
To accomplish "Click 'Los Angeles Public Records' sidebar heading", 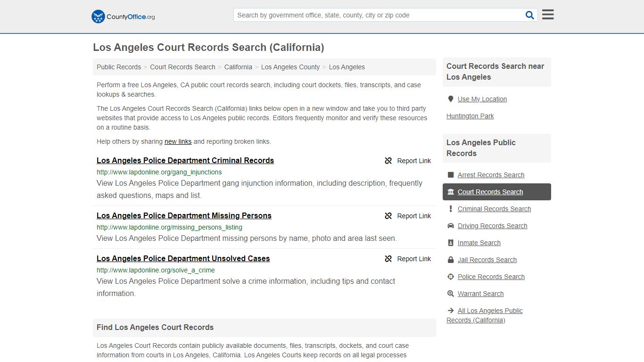I will [x=481, y=148].
